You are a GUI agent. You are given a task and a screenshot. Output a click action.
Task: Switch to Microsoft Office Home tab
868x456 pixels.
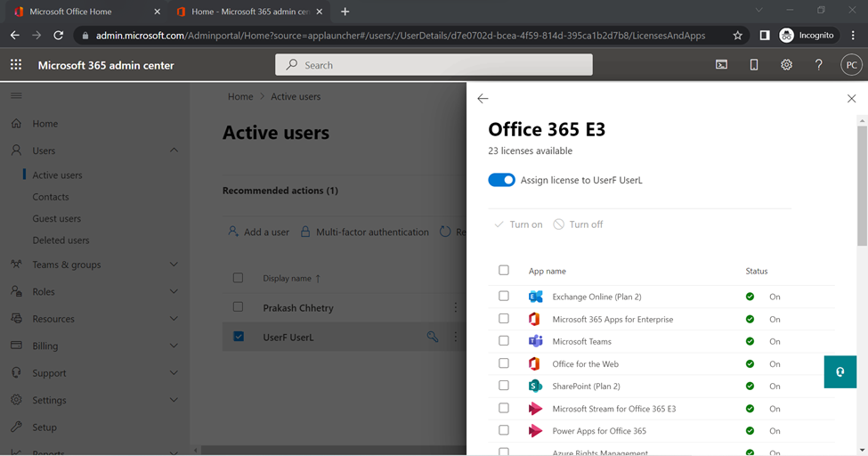click(x=86, y=11)
